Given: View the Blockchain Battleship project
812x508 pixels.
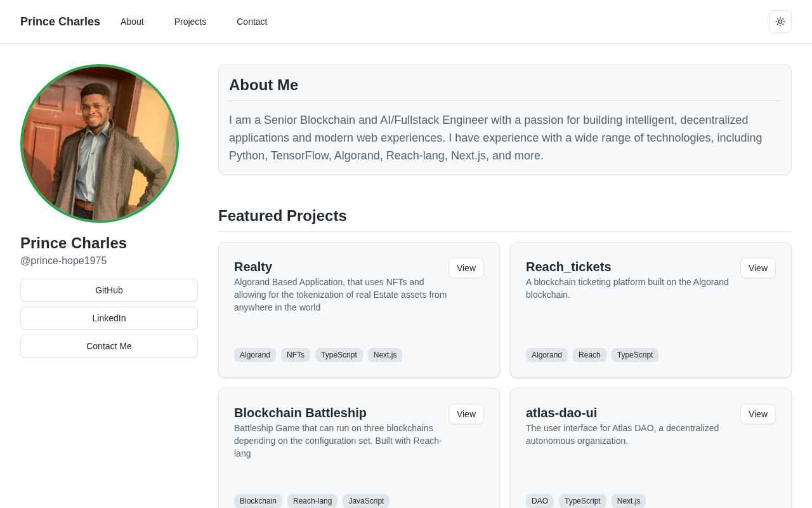Looking at the screenshot, I should [x=466, y=414].
